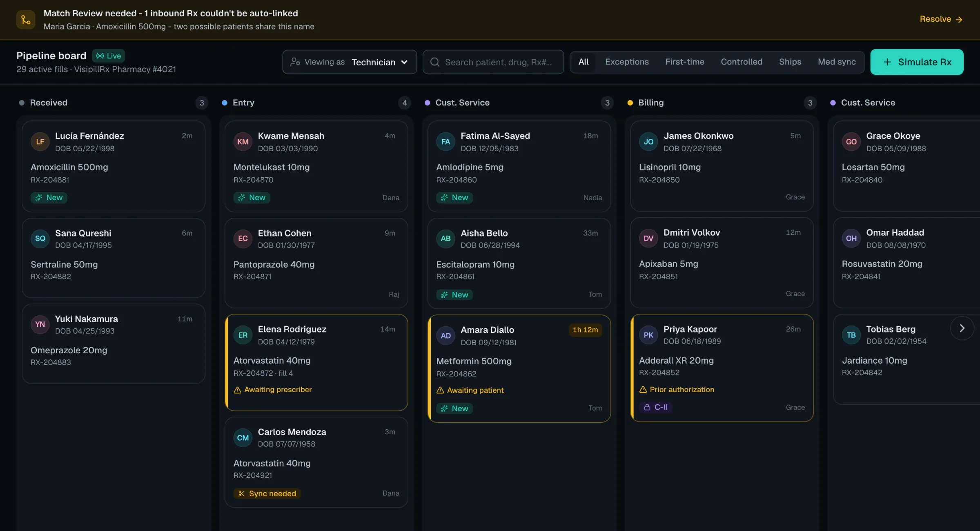Switch to the First-time filter
Image resolution: width=980 pixels, height=531 pixels.
(x=685, y=62)
